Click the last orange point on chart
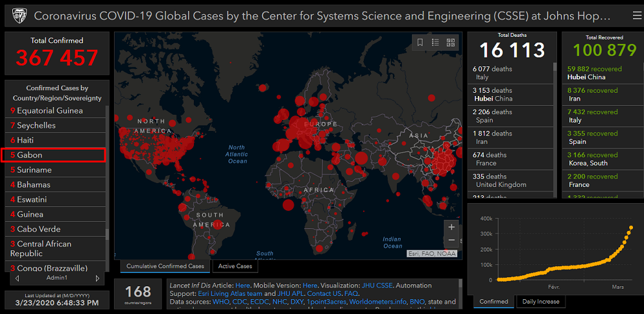This screenshot has height=314, width=644. coord(631,228)
